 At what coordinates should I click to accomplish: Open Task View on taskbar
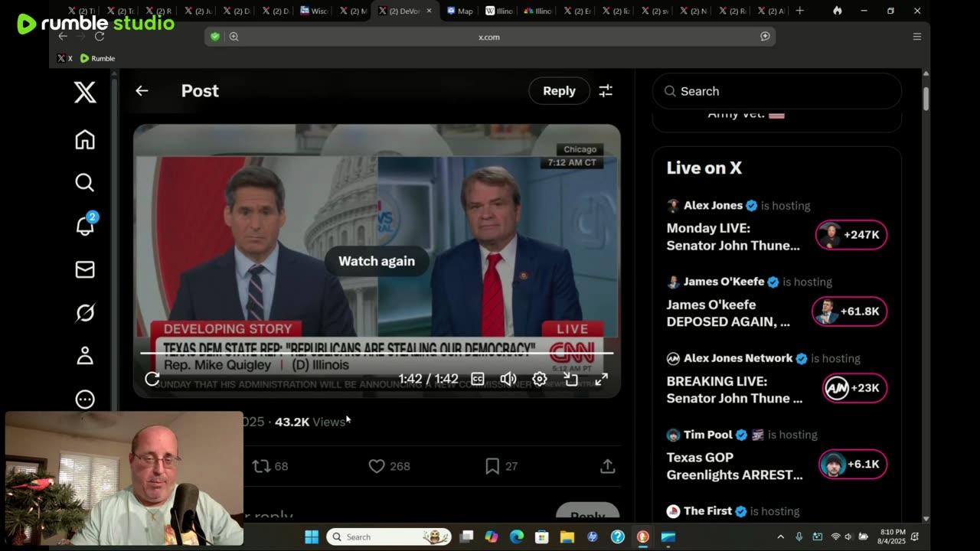pos(466,536)
